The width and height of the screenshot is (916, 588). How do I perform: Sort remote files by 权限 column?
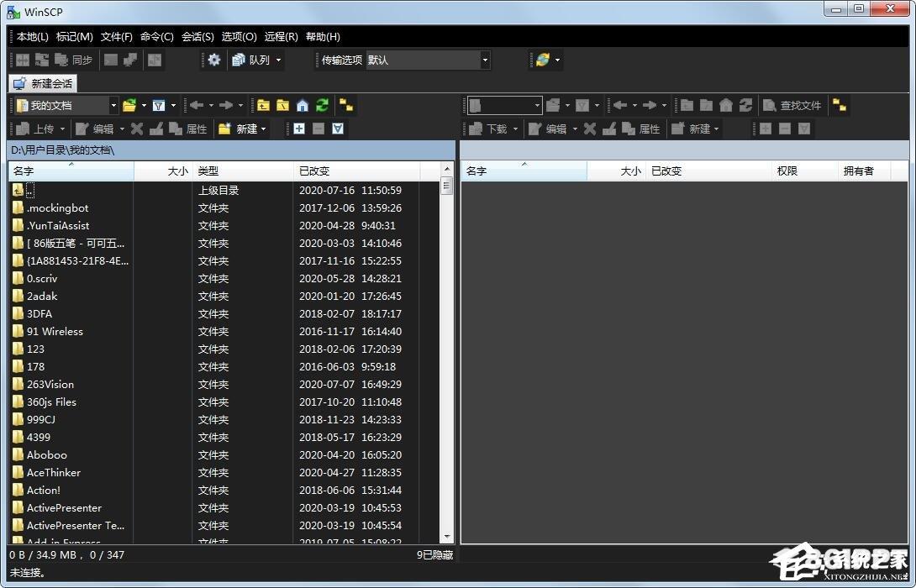tap(804, 171)
